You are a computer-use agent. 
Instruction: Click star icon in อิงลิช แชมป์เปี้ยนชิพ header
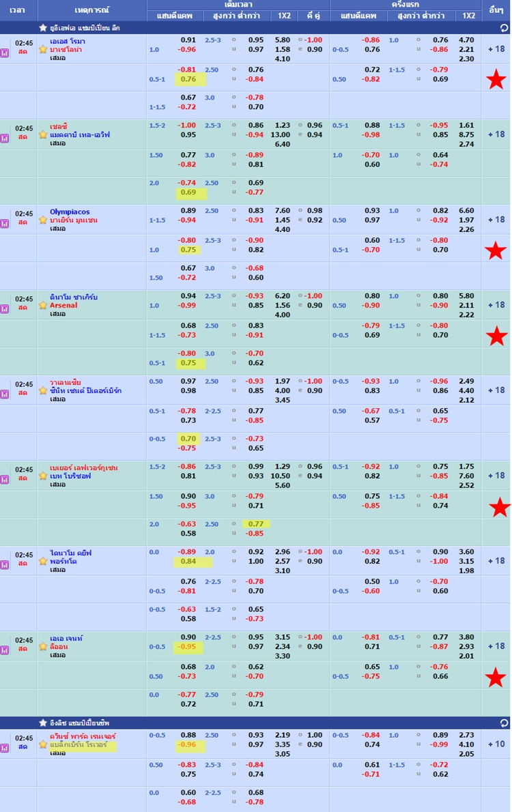click(x=43, y=723)
